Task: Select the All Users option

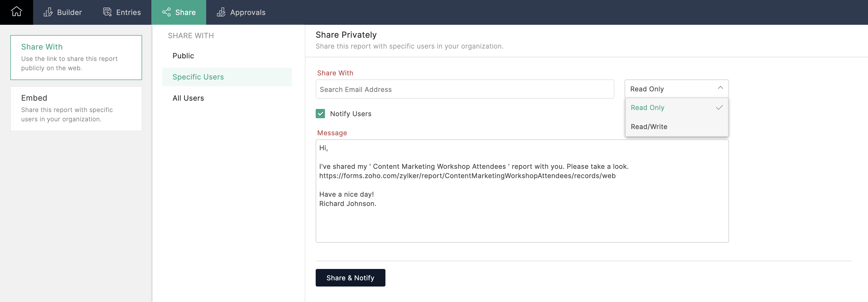Action: click(188, 98)
